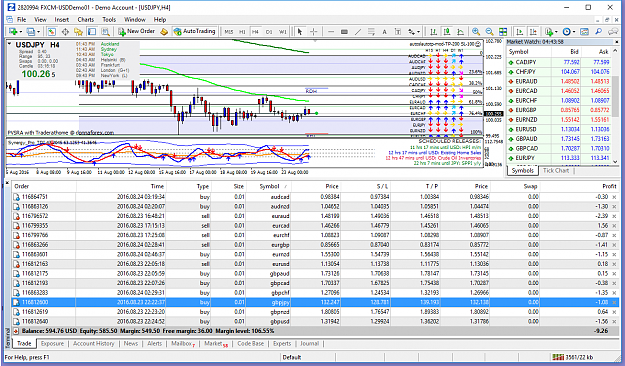Select the Trendline drawing tool
Viewport: 625px width, 366px height.
tap(358, 31)
